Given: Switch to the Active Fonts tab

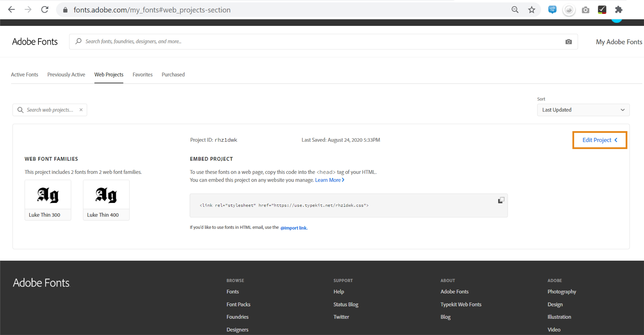Looking at the screenshot, I should 25,75.
